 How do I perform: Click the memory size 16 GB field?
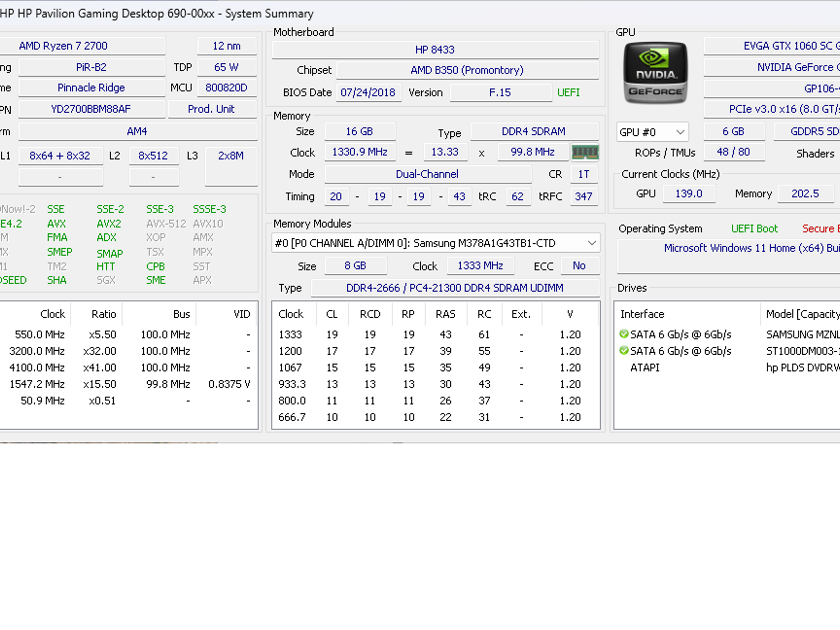[x=360, y=131]
